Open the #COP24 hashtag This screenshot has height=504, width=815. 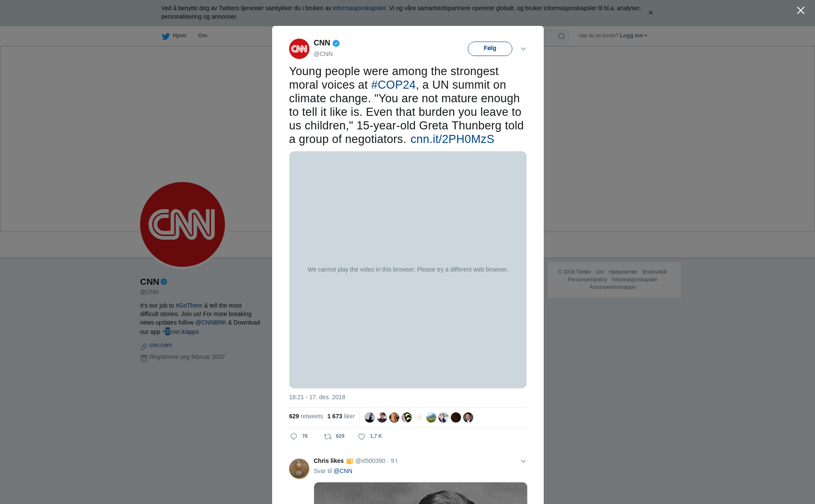click(x=393, y=85)
